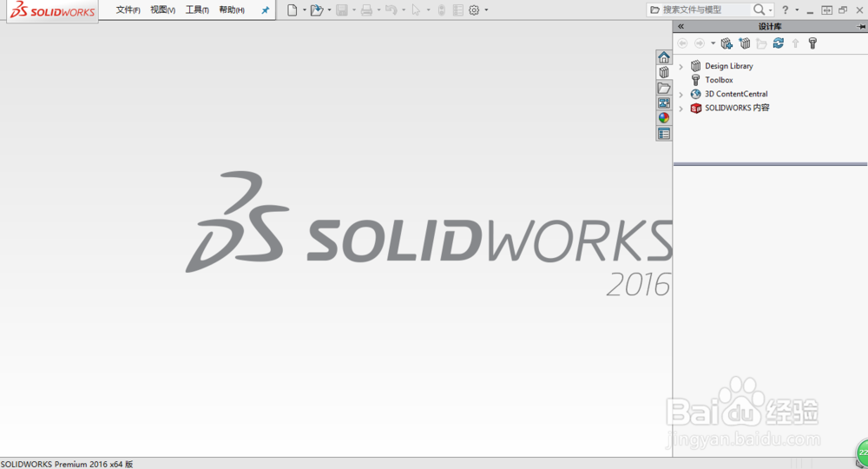
Task: Click the Back arrow in Design Library
Action: click(682, 43)
